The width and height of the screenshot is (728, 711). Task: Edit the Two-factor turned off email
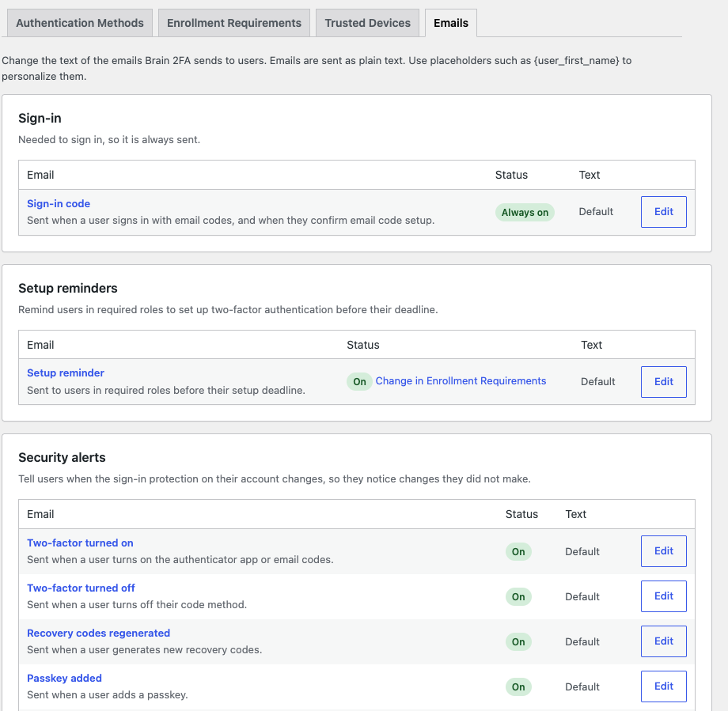[663, 596]
